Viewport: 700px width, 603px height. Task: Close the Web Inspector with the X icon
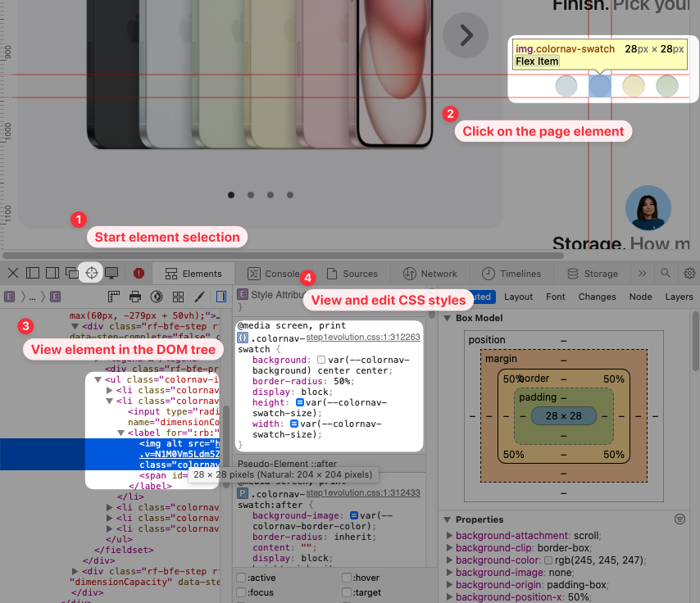[13, 273]
